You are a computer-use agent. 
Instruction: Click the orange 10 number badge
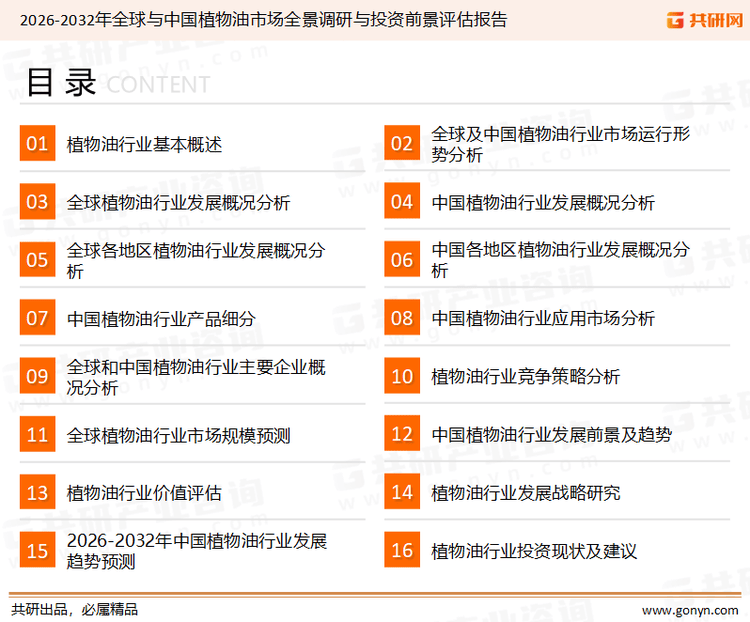402,376
